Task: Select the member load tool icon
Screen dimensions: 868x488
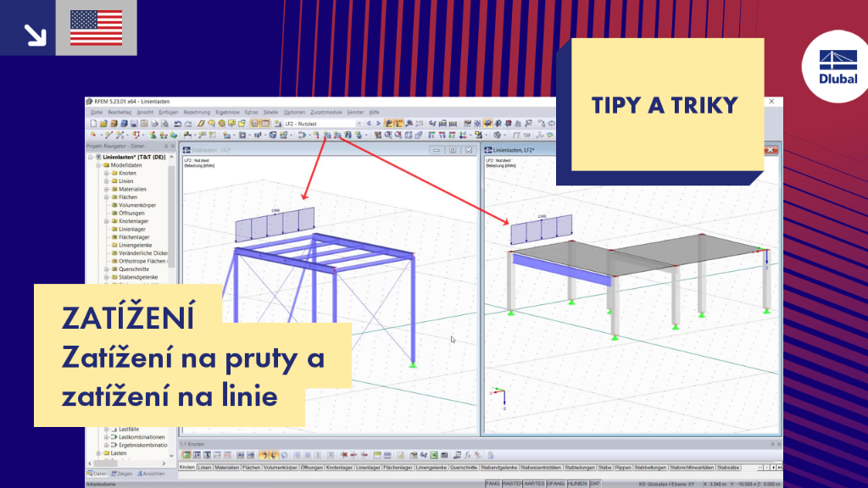Action: tap(327, 135)
